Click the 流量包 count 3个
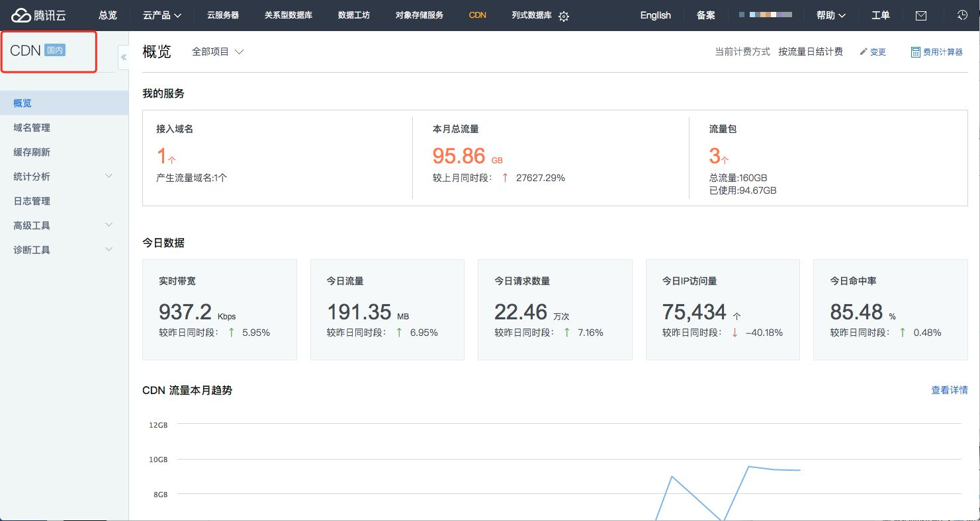 coord(719,156)
